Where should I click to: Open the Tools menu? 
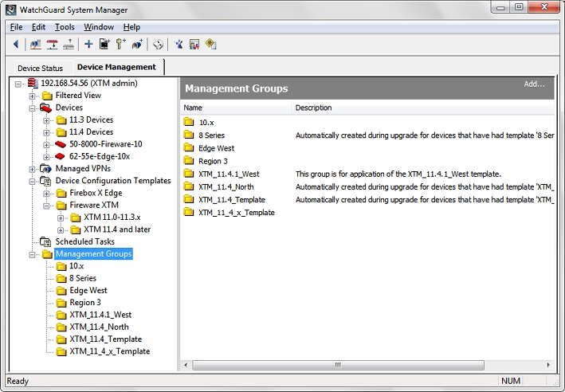point(65,27)
